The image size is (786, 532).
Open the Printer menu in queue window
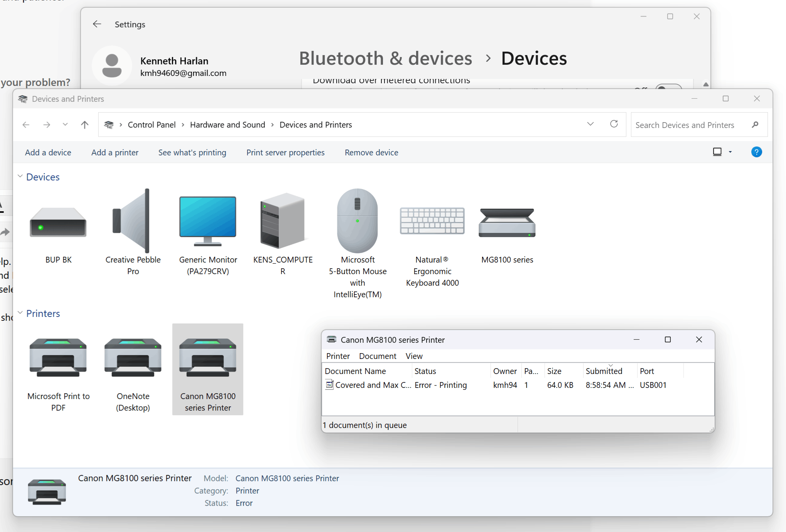pyautogui.click(x=338, y=356)
